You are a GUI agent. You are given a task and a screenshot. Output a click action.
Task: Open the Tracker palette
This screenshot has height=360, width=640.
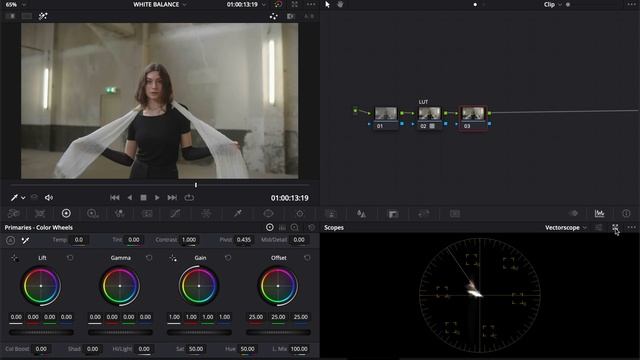(300, 213)
